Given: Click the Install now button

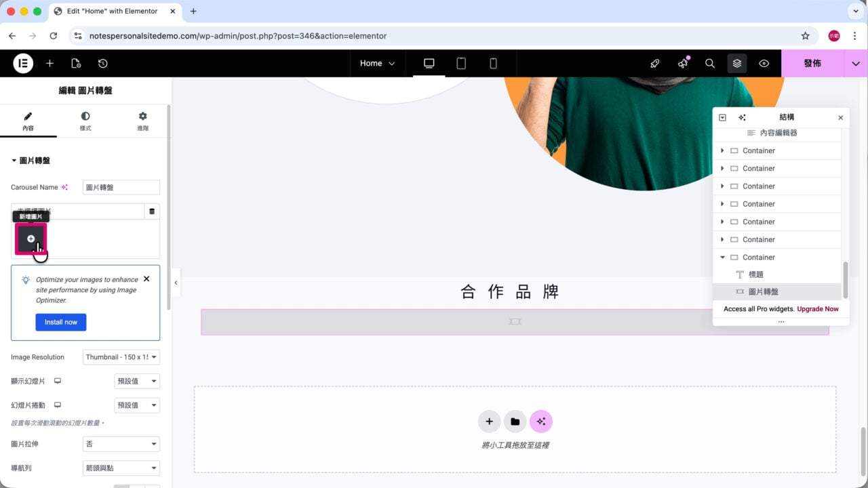Looking at the screenshot, I should pyautogui.click(x=61, y=322).
